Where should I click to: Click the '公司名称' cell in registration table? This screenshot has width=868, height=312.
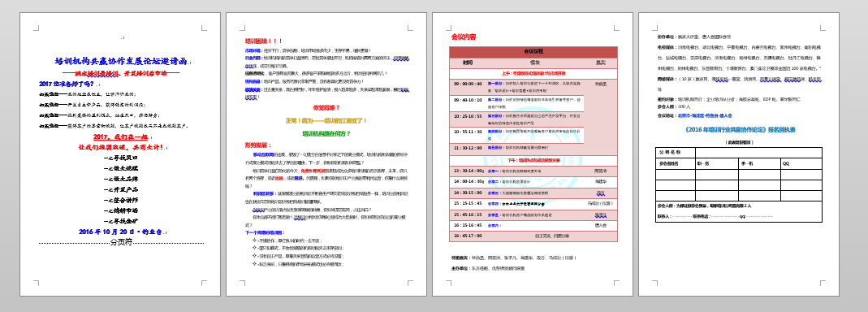click(676, 153)
